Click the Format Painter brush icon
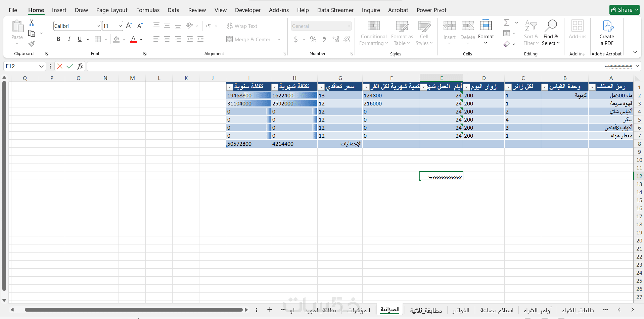Viewport: 644px width, 319px height. point(32,44)
